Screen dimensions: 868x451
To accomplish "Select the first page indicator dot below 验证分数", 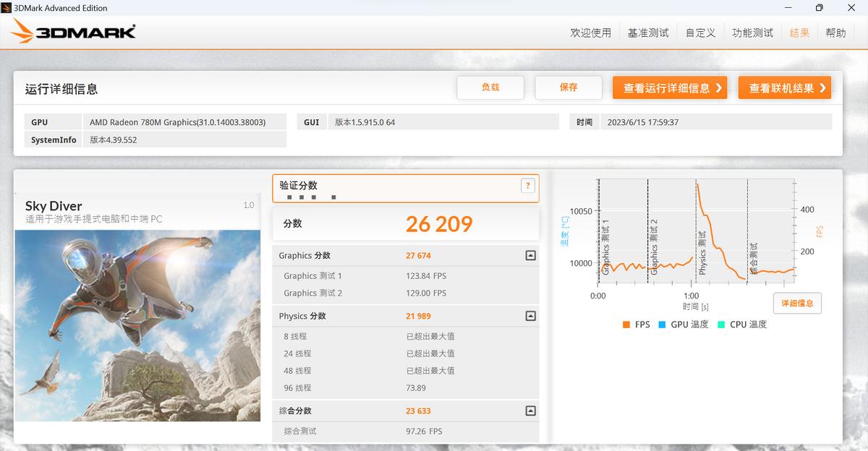I will tap(289, 196).
